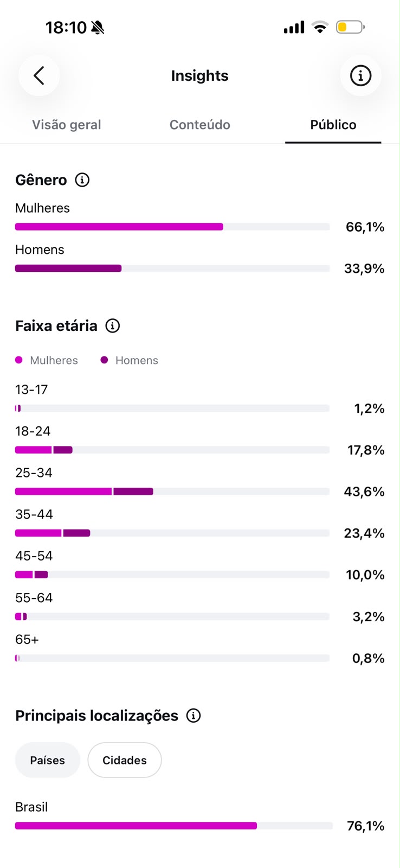Tap the 25-34 age range bar
The width and height of the screenshot is (400, 868).
[172, 492]
